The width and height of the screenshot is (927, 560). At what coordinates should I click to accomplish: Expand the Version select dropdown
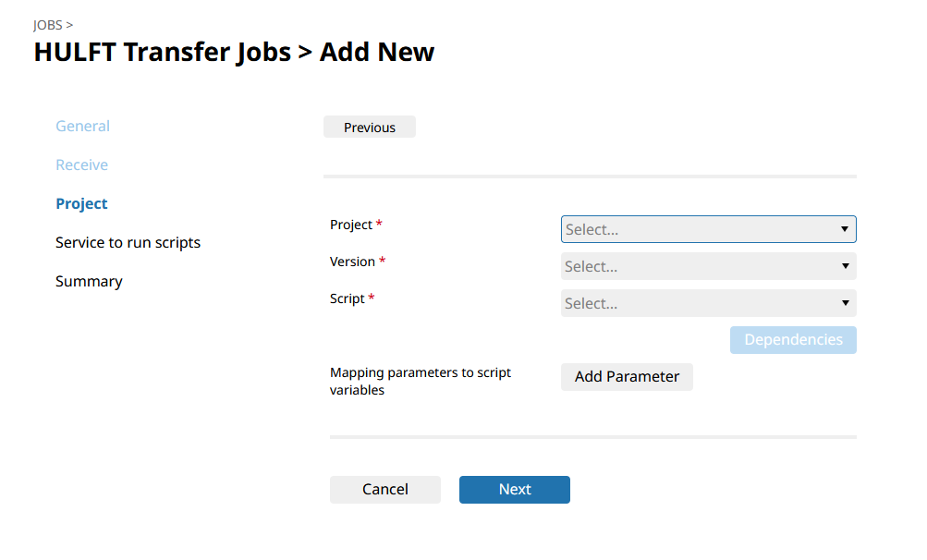tap(708, 266)
